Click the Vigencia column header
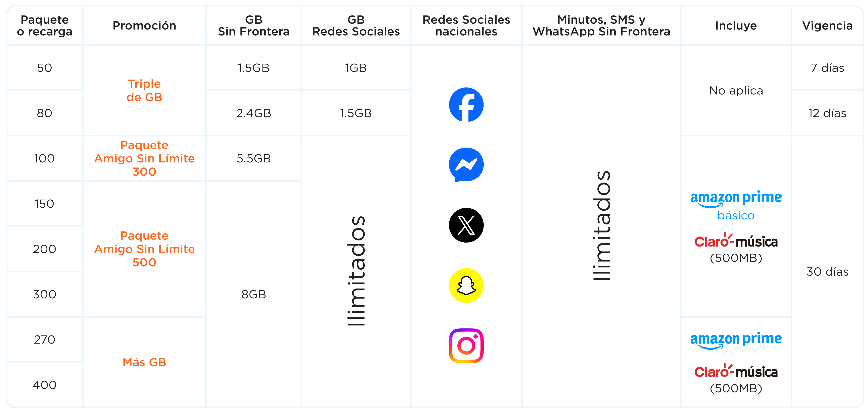 point(827,26)
